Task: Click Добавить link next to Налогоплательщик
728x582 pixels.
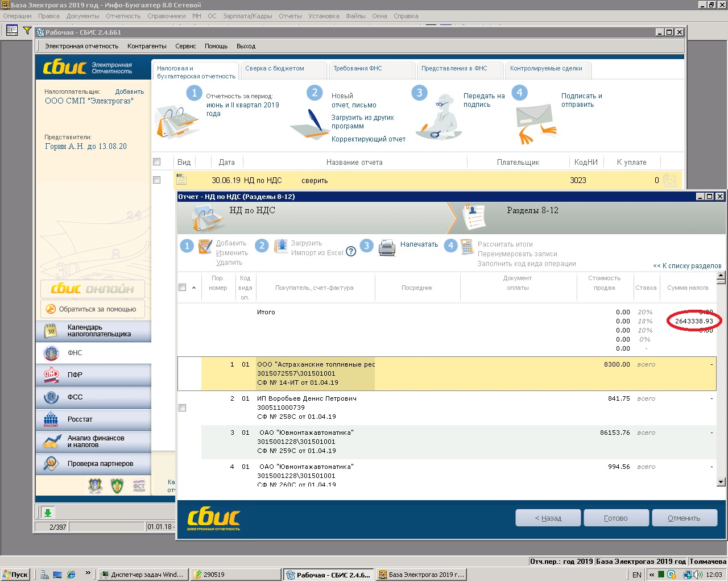Action: click(130, 92)
